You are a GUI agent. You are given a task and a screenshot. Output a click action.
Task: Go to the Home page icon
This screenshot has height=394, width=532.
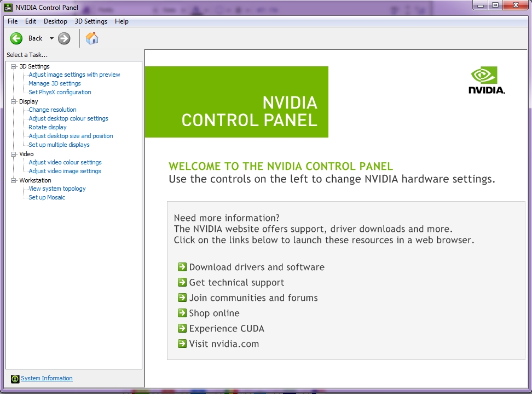pos(91,38)
